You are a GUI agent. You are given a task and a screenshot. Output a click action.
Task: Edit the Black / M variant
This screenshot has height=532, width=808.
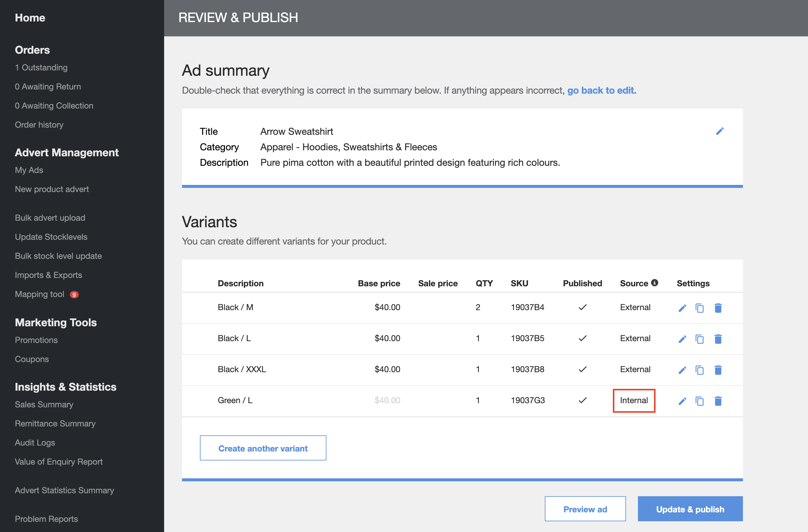(682, 308)
